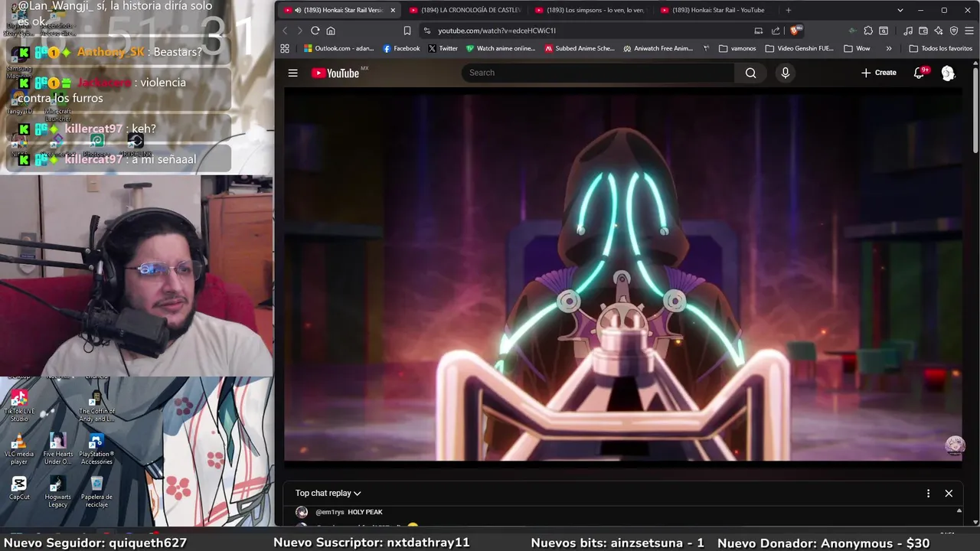
Task: Open the Outlook.com bookmark
Action: click(x=339, y=48)
